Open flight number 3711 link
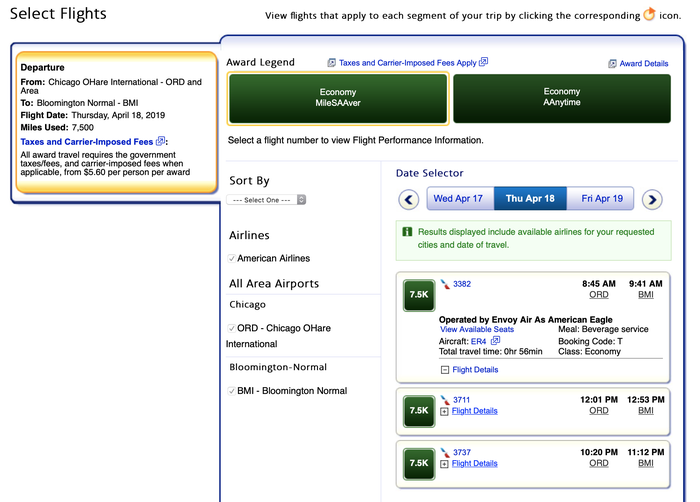Image resolution: width=700 pixels, height=502 pixels. 461,400
